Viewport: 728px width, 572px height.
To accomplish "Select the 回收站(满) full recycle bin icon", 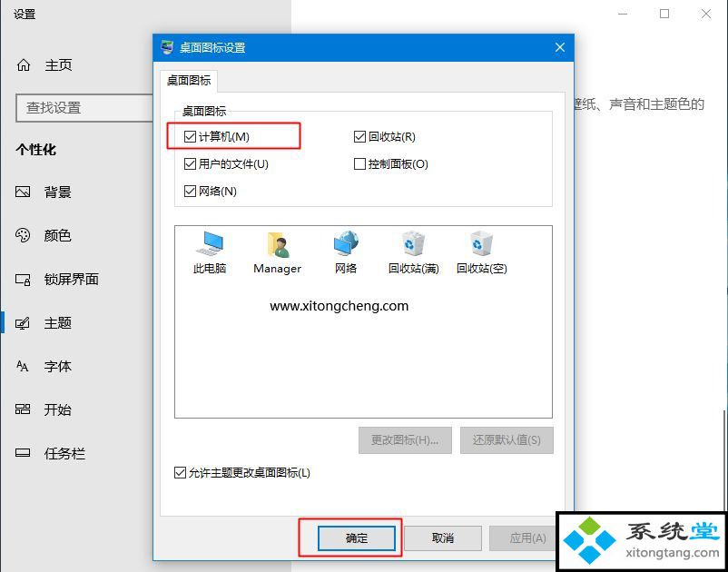I will pyautogui.click(x=414, y=243).
